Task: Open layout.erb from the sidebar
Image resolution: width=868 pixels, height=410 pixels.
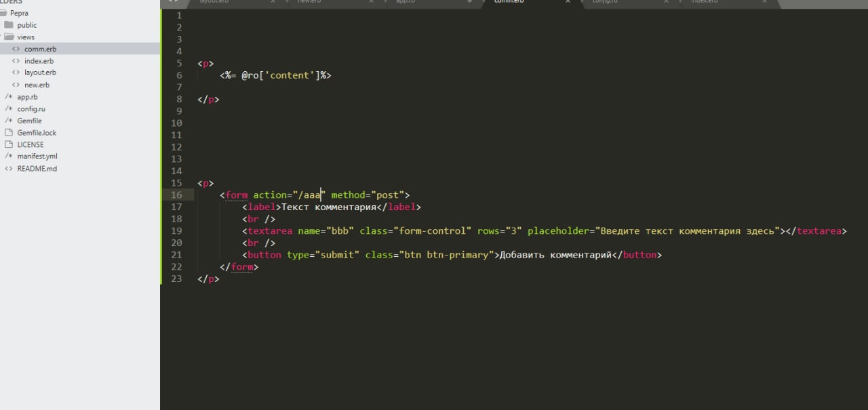Action: (40, 73)
